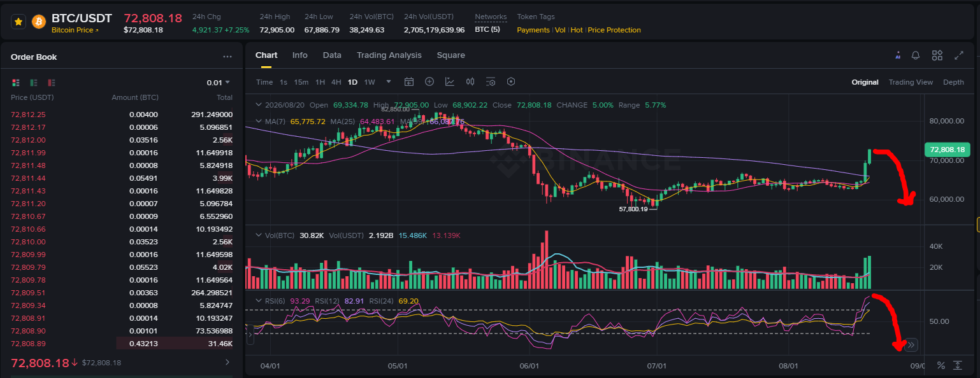Click the add indicator plus-circle icon
Screen dimensions: 980x378
(429, 81)
